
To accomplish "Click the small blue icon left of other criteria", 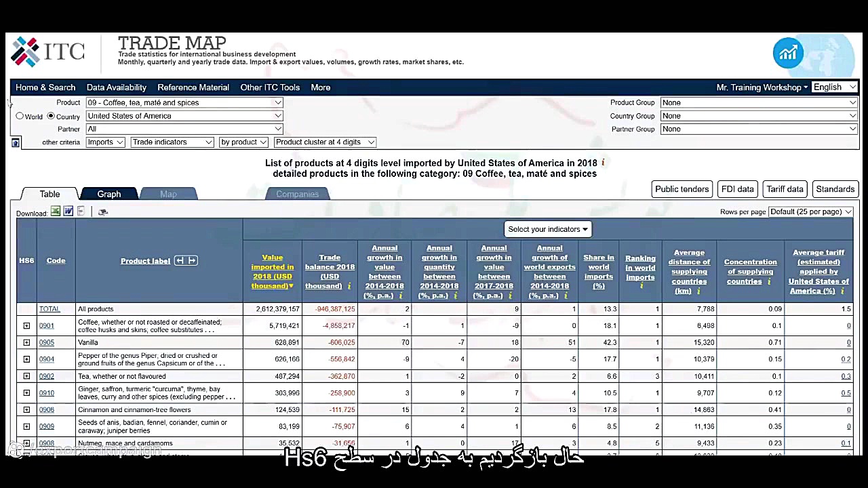I will (x=16, y=142).
